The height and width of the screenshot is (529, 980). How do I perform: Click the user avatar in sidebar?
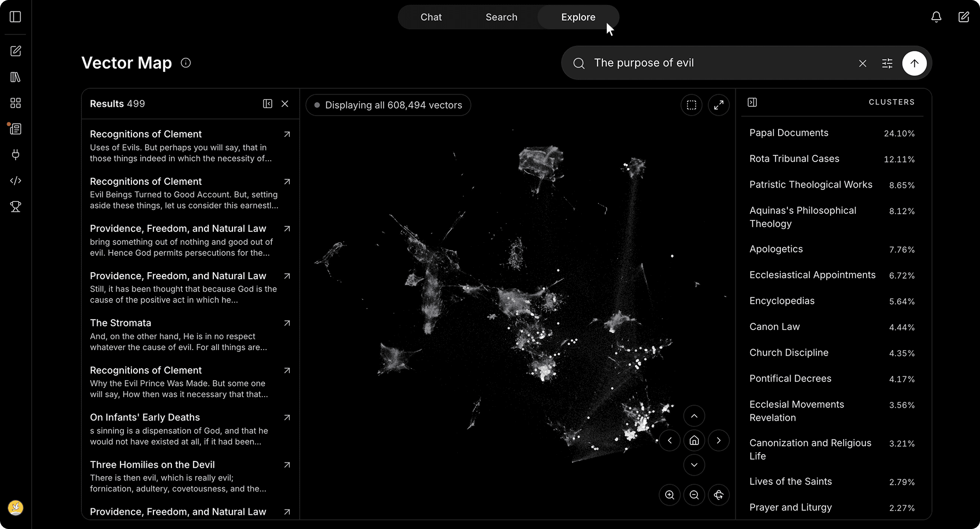coord(16,508)
